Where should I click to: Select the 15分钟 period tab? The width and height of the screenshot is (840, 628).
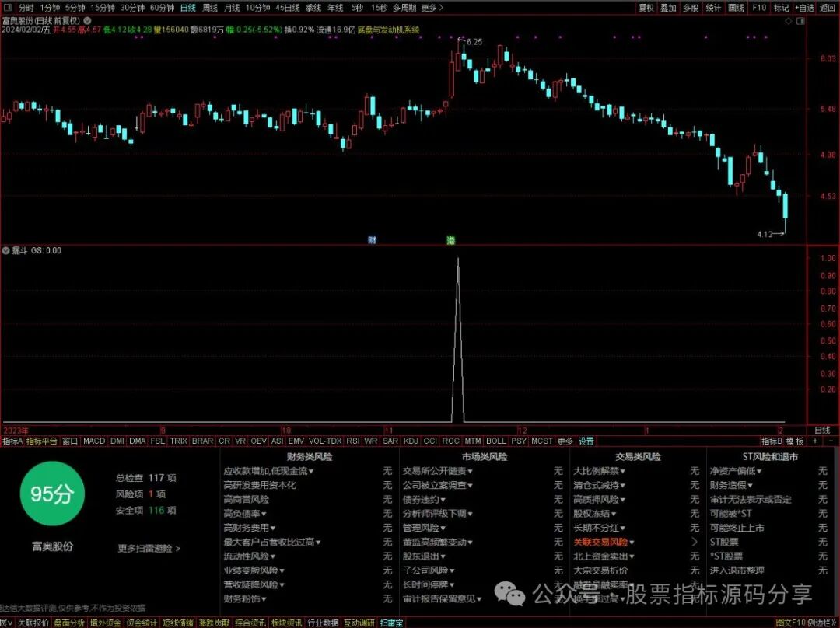point(103,8)
